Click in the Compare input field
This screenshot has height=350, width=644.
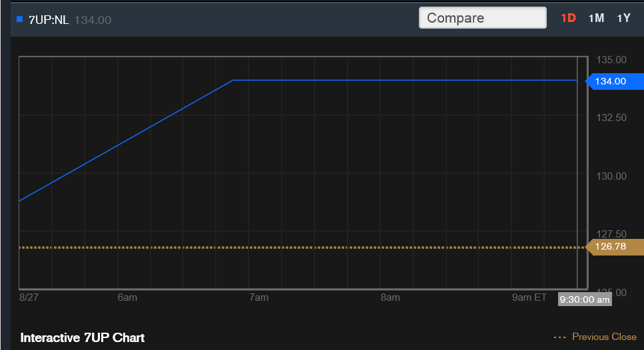(x=482, y=18)
